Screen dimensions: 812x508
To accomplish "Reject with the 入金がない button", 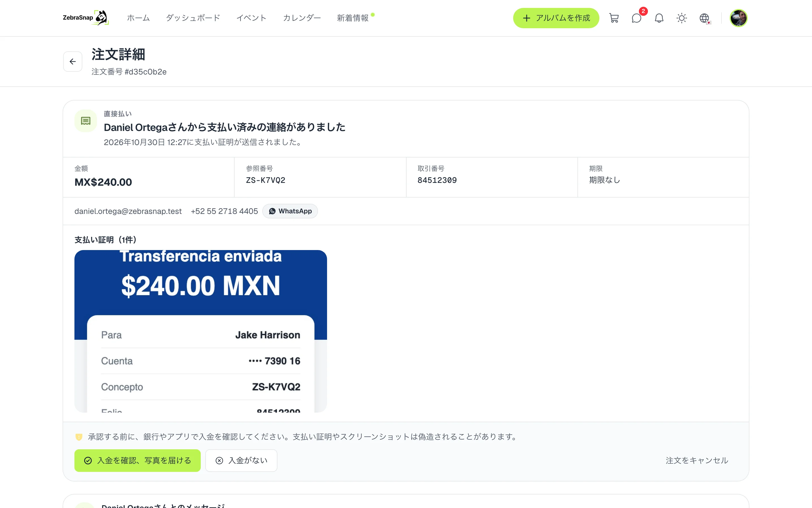I will pos(241,460).
